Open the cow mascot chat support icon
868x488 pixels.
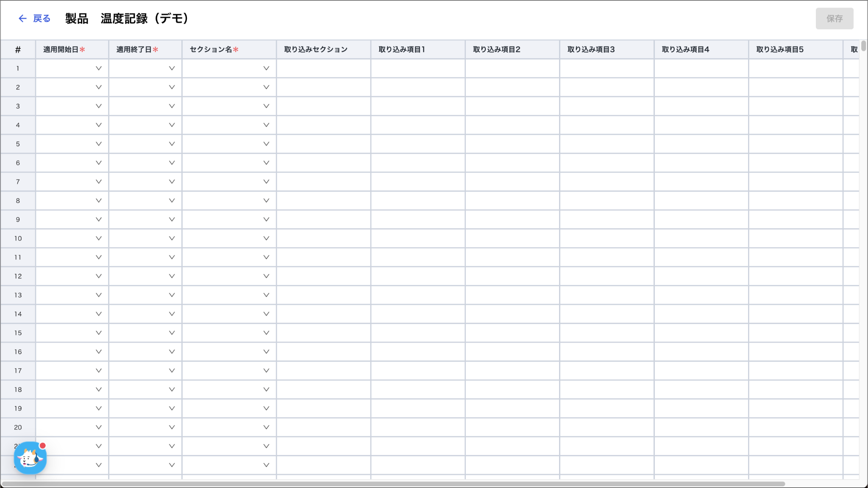[30, 458]
